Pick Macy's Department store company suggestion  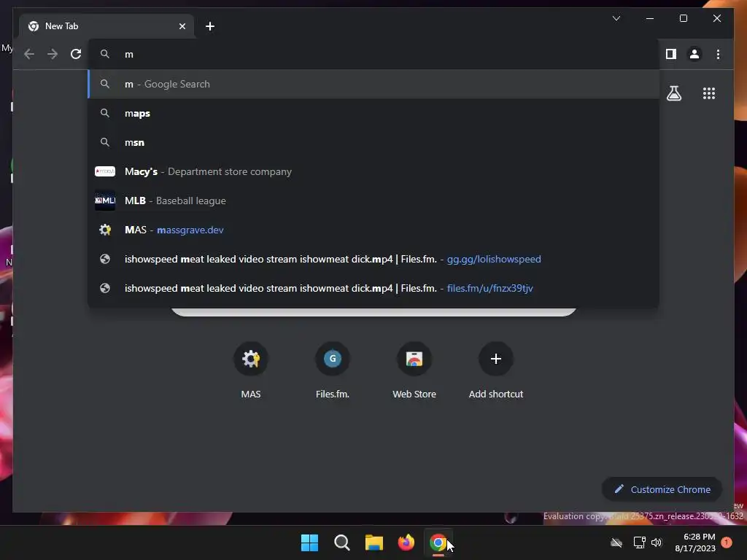(x=373, y=171)
